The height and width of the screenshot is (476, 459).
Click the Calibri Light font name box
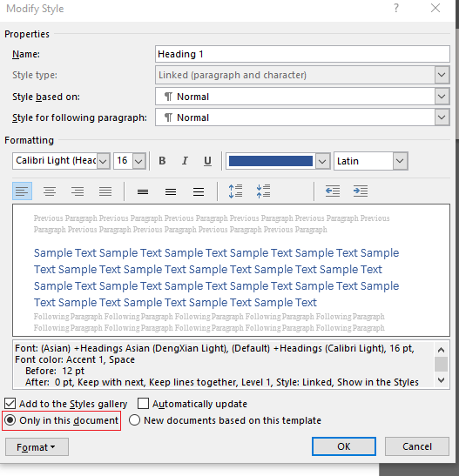tap(55, 161)
